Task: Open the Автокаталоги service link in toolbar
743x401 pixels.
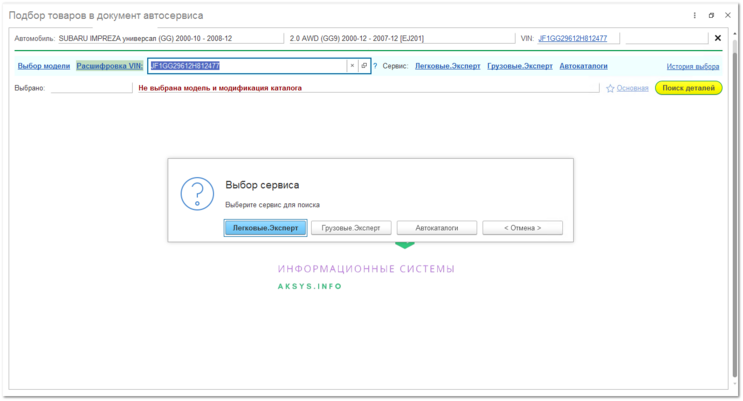Action: [583, 66]
